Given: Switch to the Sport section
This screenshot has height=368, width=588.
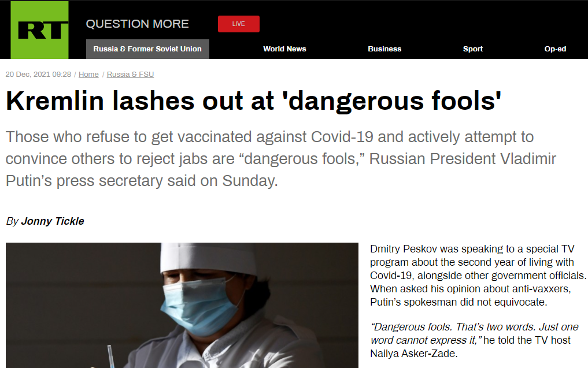Looking at the screenshot, I should tap(473, 49).
